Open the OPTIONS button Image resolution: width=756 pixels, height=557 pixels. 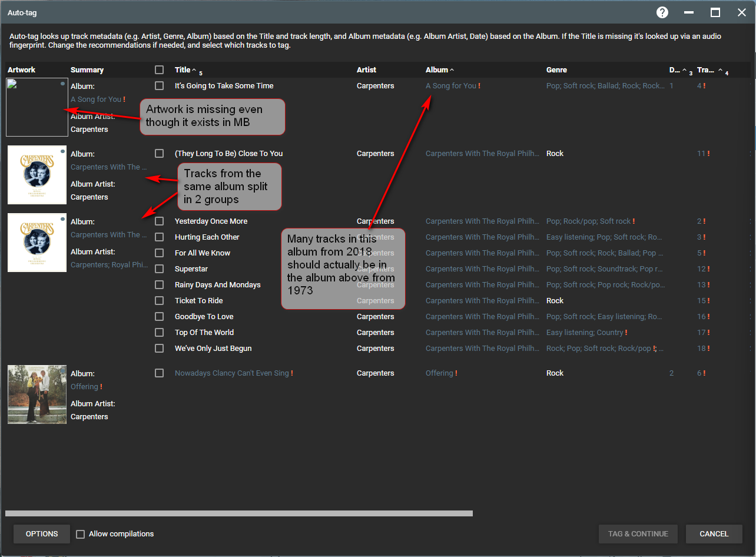[42, 534]
